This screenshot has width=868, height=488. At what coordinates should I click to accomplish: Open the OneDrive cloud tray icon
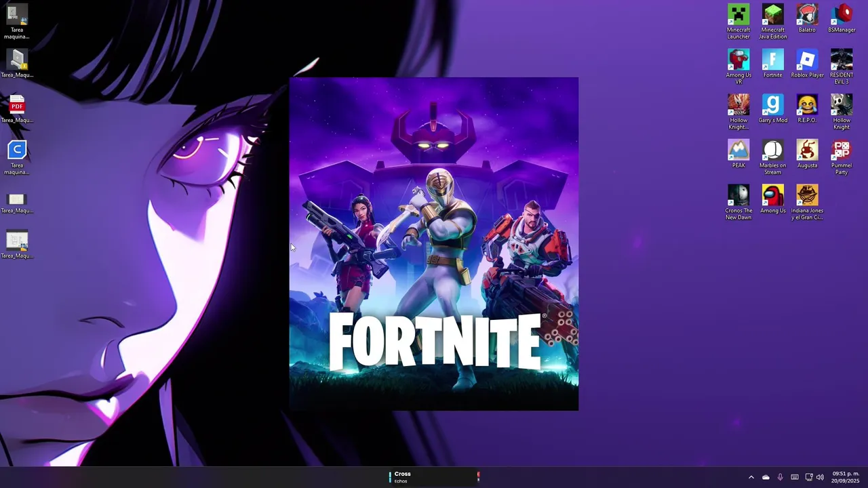coord(766,477)
